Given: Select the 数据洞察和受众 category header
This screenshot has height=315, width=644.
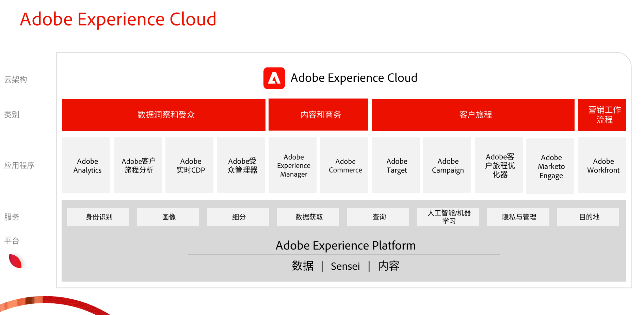Looking at the screenshot, I should pyautogui.click(x=164, y=115).
